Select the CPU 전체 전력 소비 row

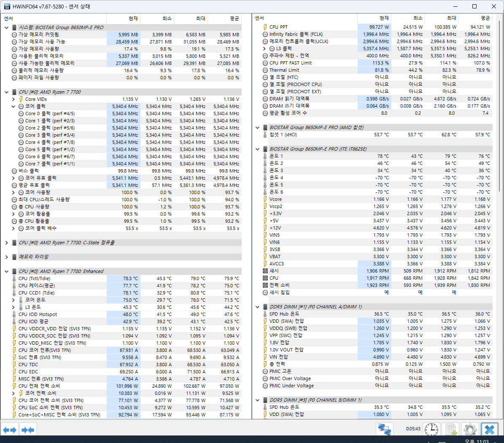[126, 386]
